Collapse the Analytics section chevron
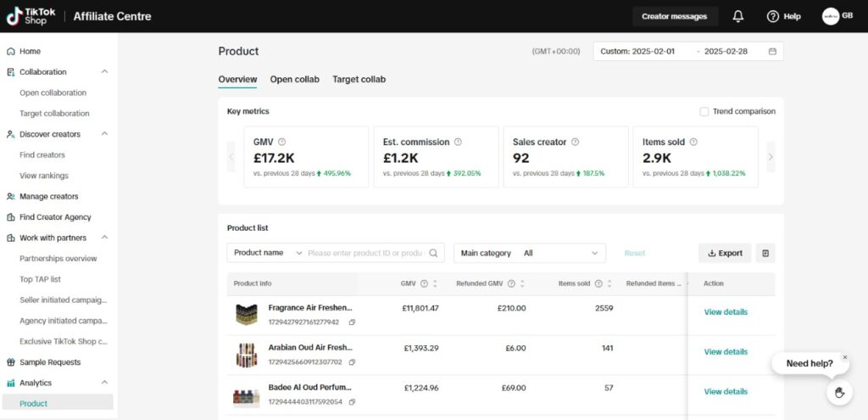The width and height of the screenshot is (868, 420). [x=104, y=383]
